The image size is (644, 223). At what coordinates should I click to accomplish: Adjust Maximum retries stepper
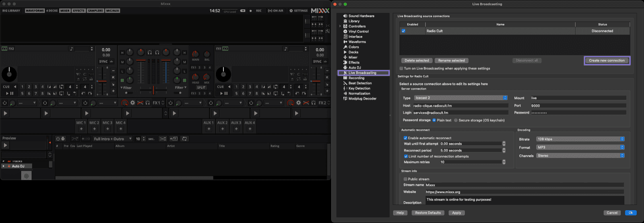pos(504,162)
